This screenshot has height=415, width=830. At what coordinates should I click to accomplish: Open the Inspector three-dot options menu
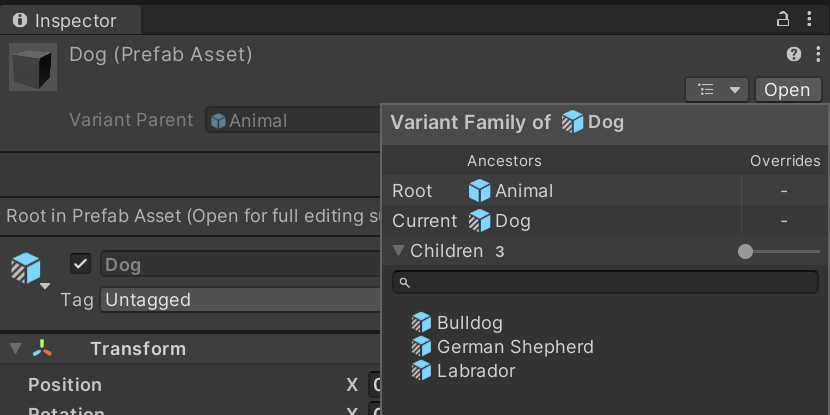tap(809, 19)
